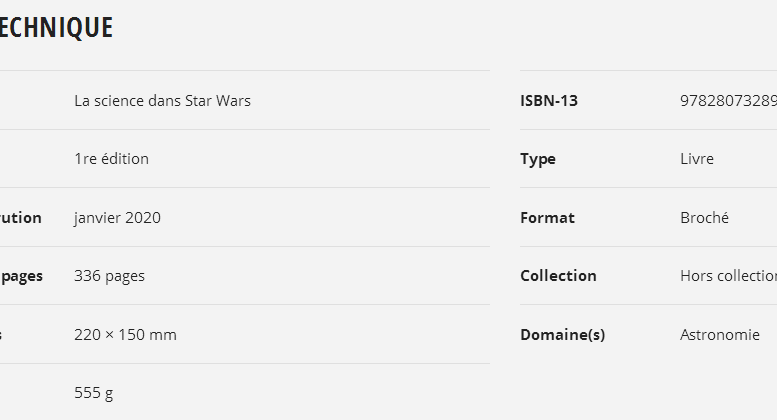
Task: Click the 'pages' row label
Action: click(21, 275)
